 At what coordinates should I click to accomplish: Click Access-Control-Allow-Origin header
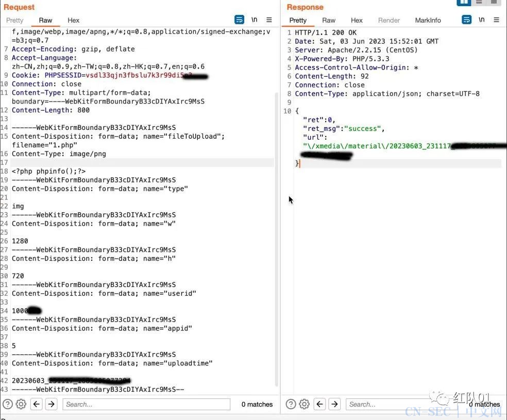click(357, 68)
